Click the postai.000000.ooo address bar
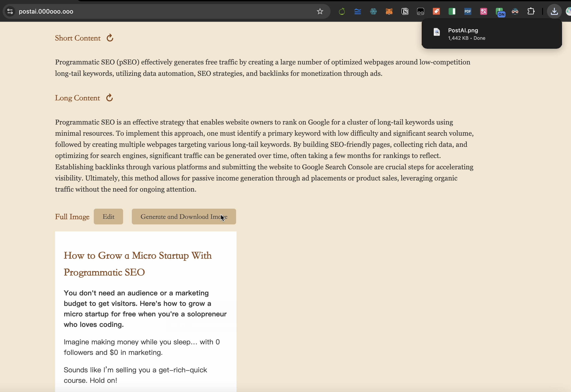571x392 pixels. pyautogui.click(x=166, y=12)
